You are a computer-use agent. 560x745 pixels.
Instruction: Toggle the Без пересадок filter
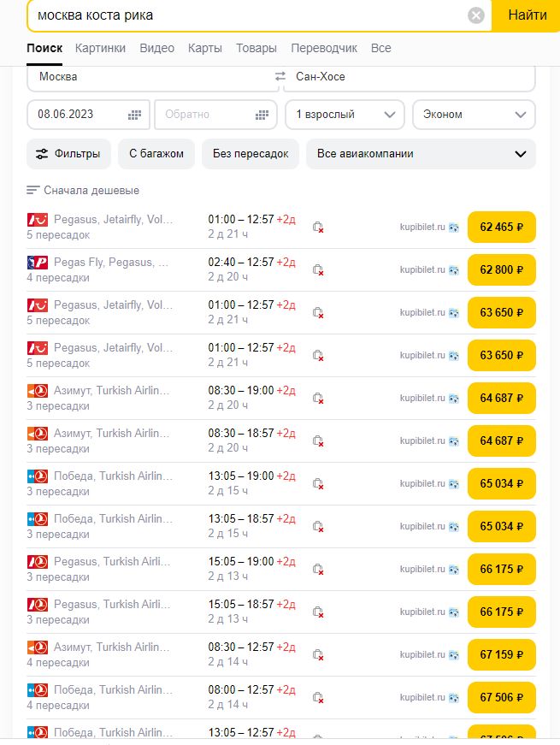pyautogui.click(x=251, y=154)
